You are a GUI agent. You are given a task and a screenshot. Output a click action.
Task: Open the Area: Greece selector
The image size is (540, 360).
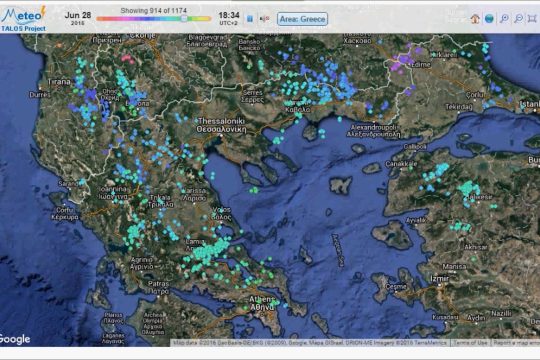pos(302,19)
